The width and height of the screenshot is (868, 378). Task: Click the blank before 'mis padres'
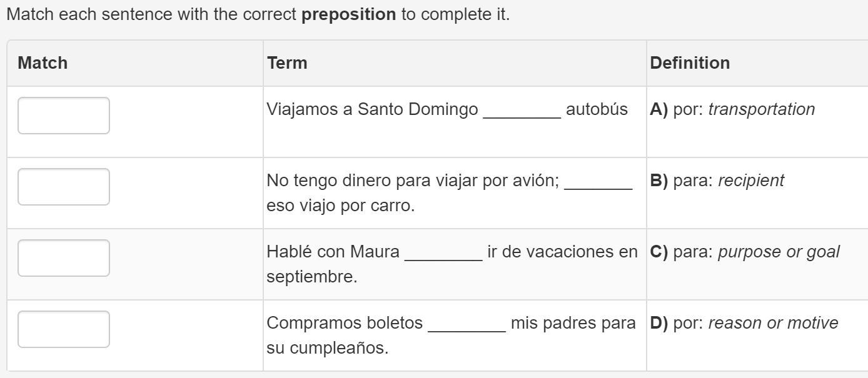467,325
